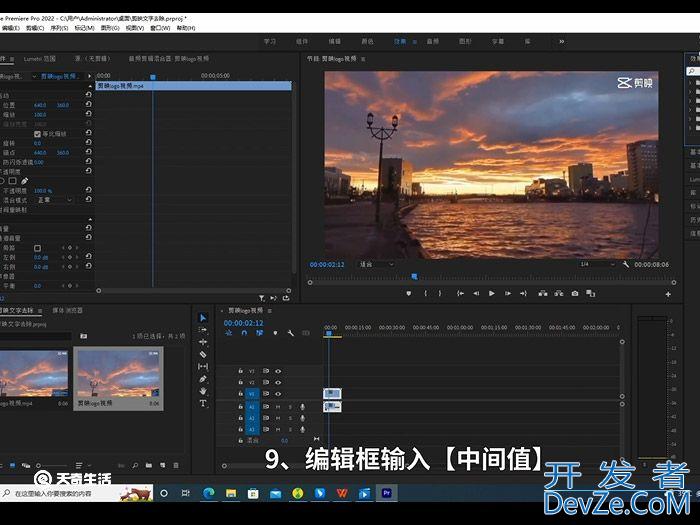Open the Window (W) menu
The height and width of the screenshot is (525, 700).
pos(160,28)
